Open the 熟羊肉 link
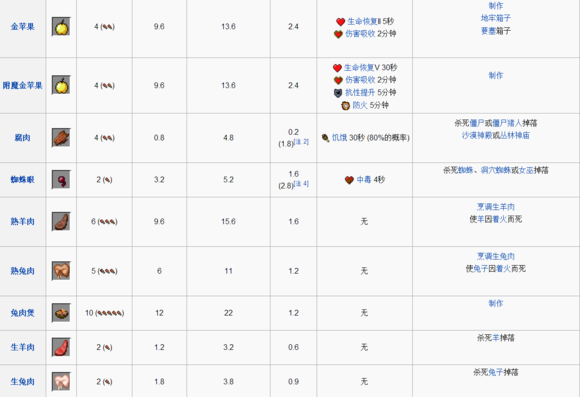 (x=23, y=221)
